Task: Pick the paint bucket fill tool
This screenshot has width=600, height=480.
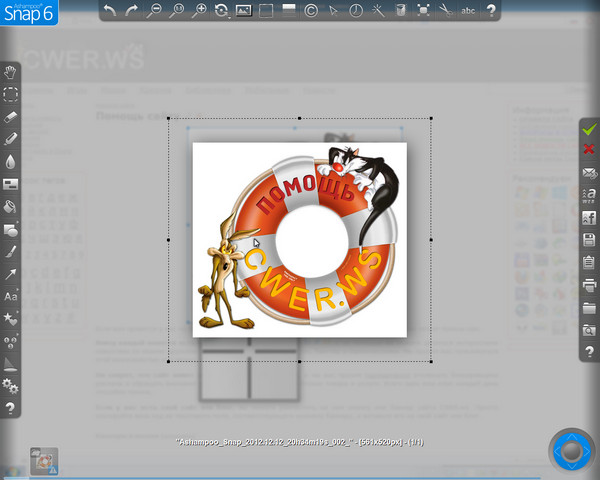Action: 10,207
